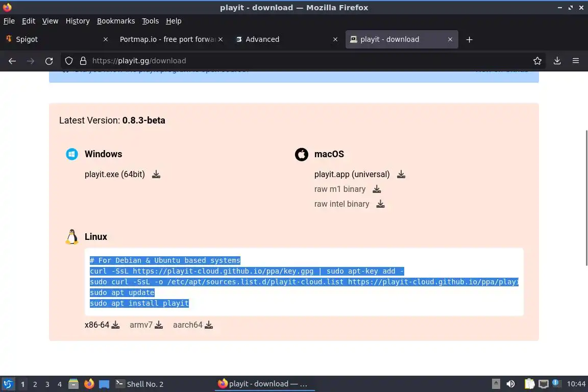
Task: Click the update notifier tray icon
Action: tap(556, 383)
